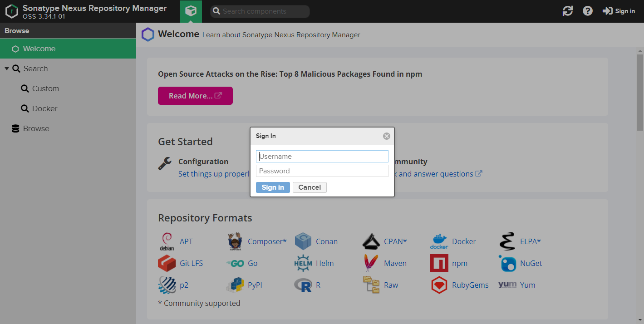The image size is (644, 324).
Task: Click the Read More button
Action: 195,96
